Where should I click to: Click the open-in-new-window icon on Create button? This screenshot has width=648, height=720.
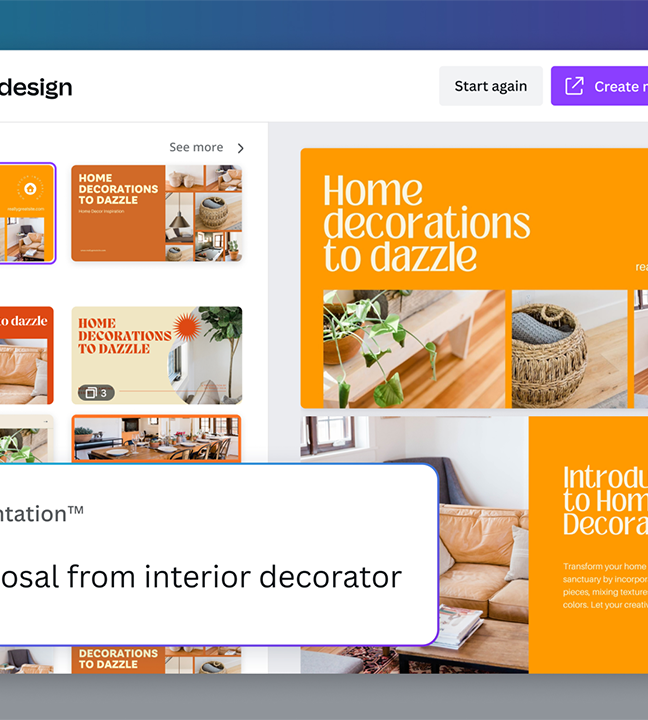coord(574,86)
